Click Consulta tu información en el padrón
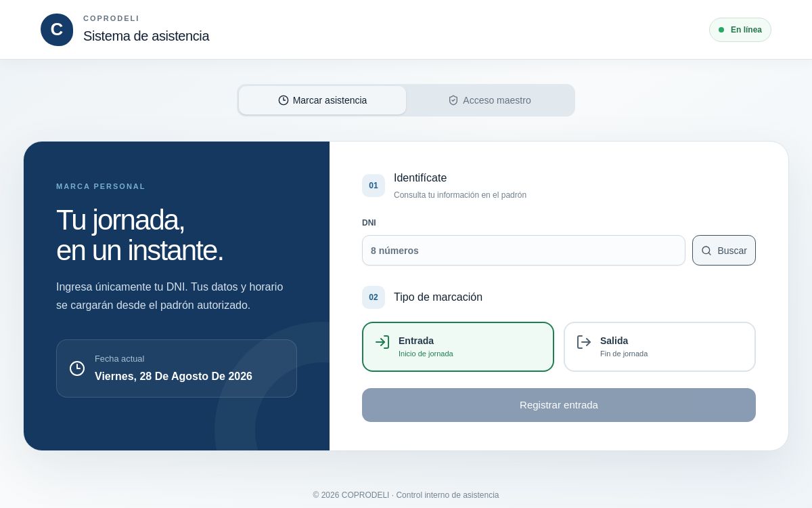This screenshot has width=812, height=508. coord(460,195)
